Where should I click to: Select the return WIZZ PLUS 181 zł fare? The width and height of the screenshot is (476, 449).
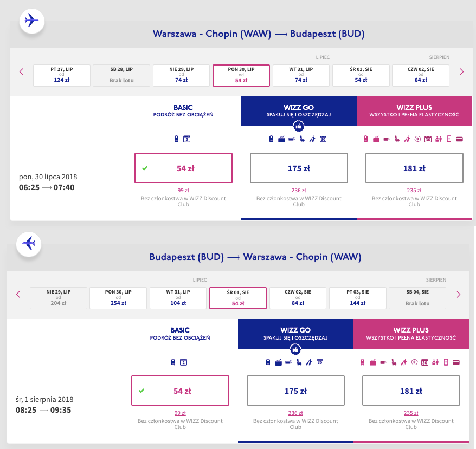click(411, 391)
